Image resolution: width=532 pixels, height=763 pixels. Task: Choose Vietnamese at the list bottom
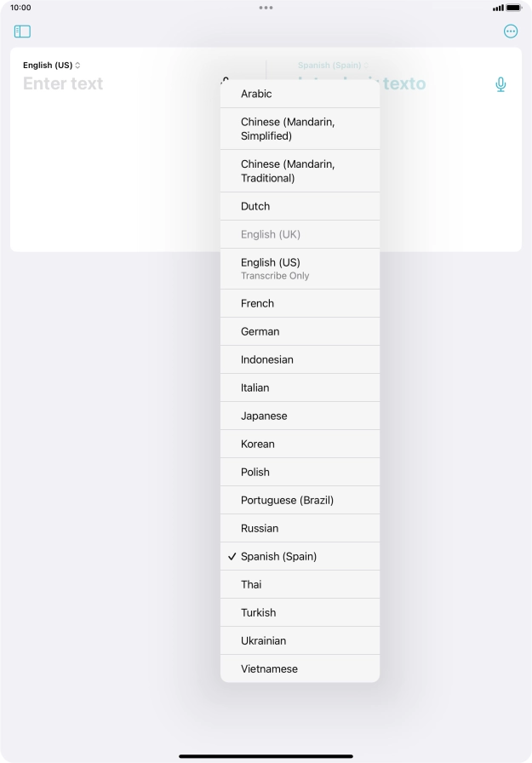pyautogui.click(x=300, y=668)
